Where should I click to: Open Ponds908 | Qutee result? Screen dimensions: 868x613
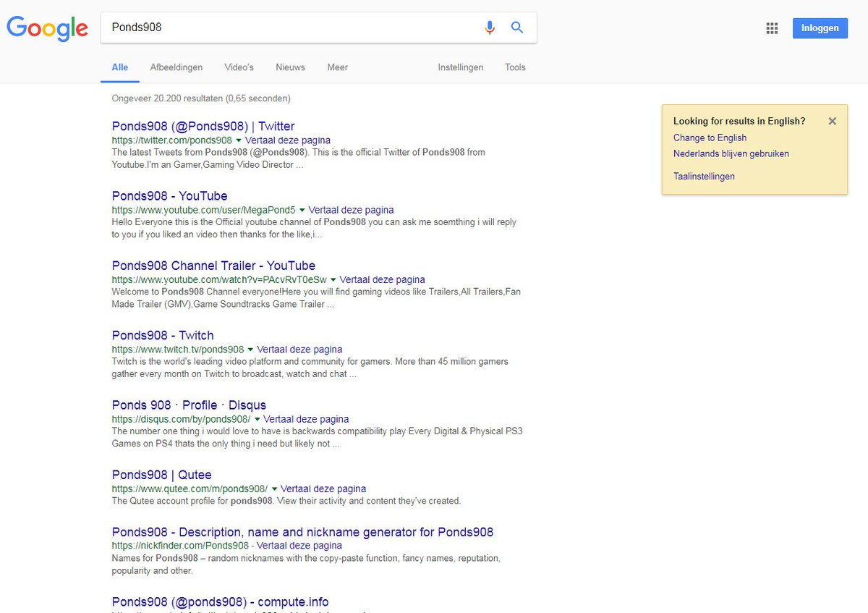pos(162,475)
